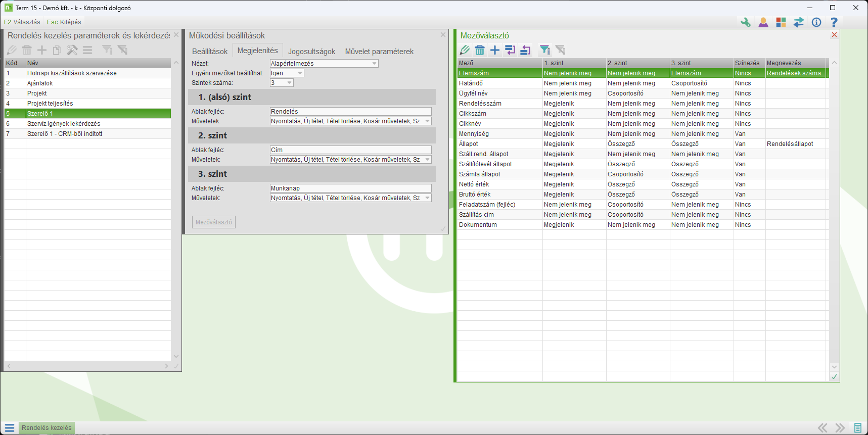This screenshot has width=868, height=435.
Task: Click the move row down icon
Action: 510,50
